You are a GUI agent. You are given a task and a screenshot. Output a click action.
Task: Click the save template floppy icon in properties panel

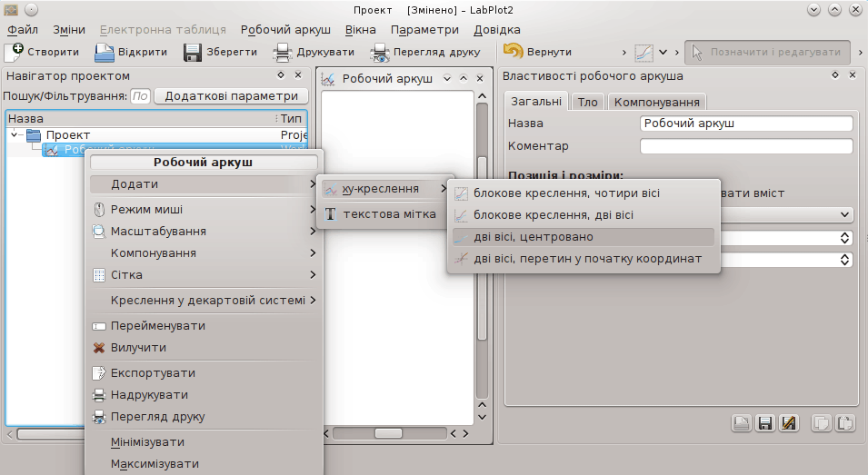[x=765, y=422]
